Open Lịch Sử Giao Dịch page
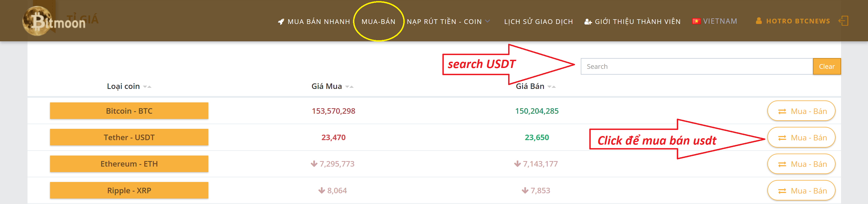 click(x=538, y=21)
